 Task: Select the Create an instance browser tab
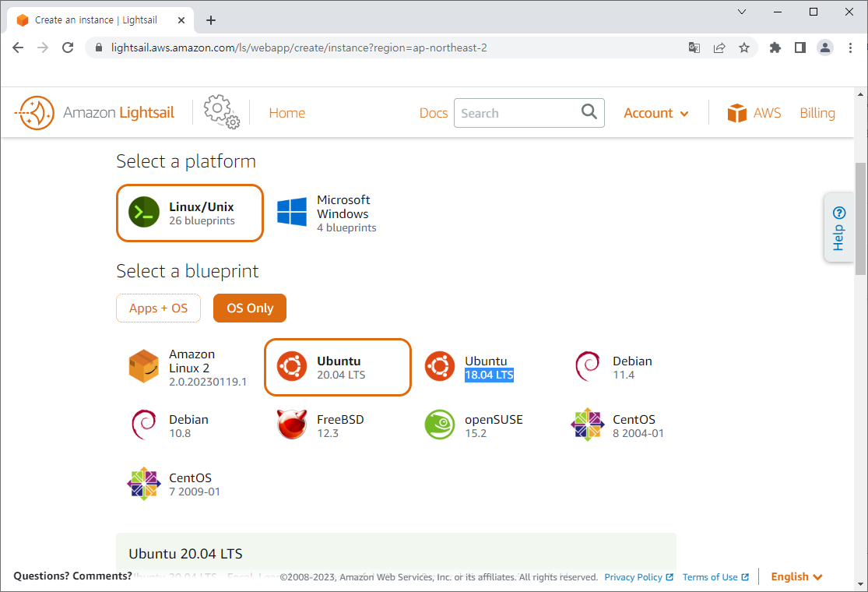tap(100, 20)
